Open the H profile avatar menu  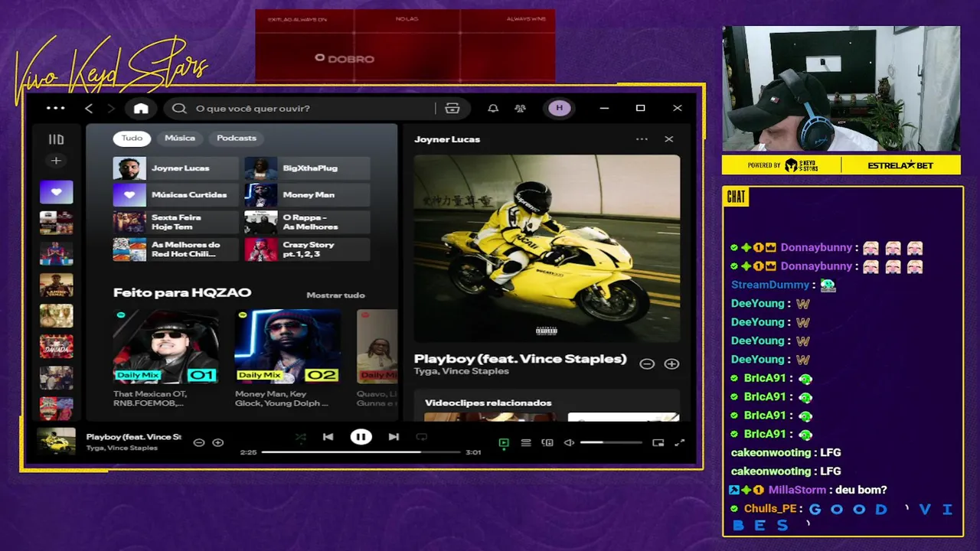point(560,108)
